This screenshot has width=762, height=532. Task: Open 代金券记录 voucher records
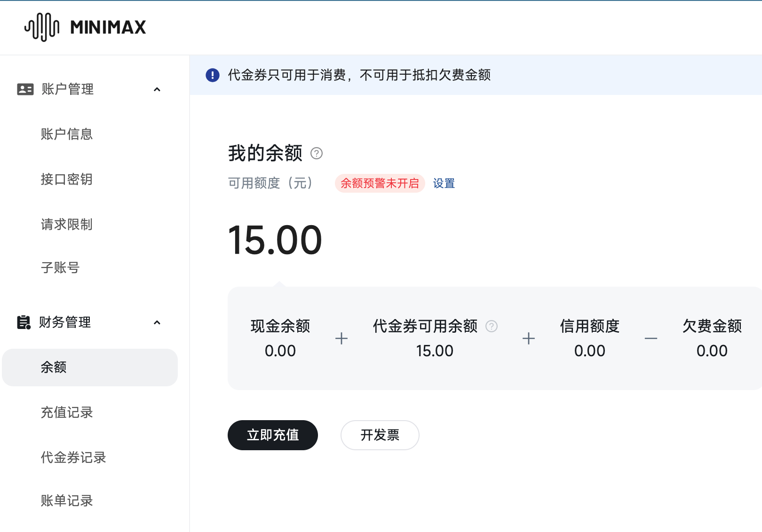tap(73, 458)
